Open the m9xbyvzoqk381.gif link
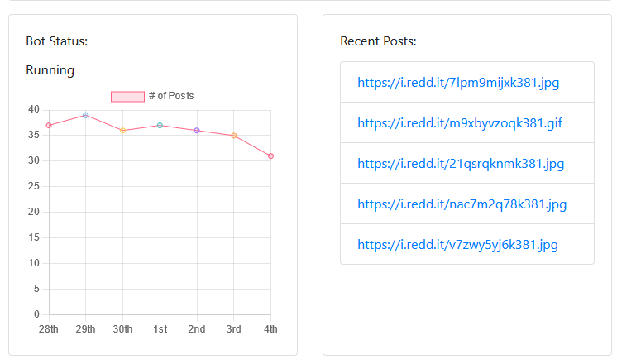617x364 pixels. (x=460, y=123)
